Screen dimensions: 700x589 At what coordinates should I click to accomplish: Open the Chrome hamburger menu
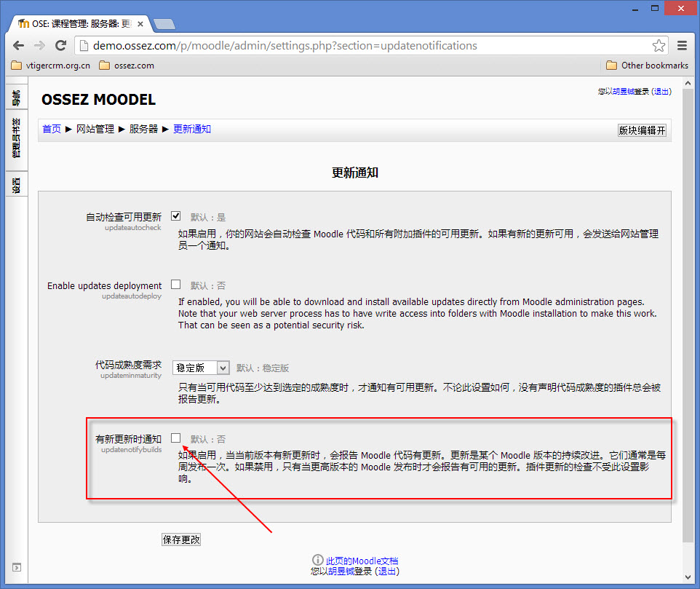coord(682,46)
